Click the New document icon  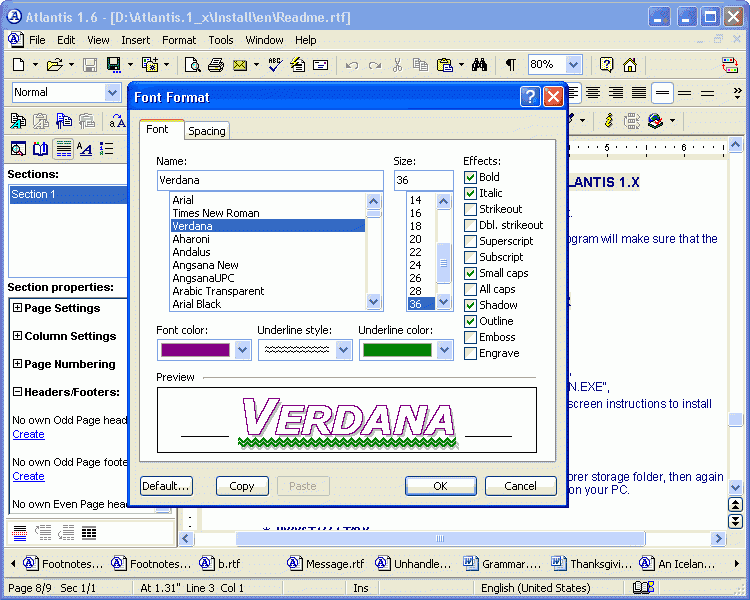[18, 64]
